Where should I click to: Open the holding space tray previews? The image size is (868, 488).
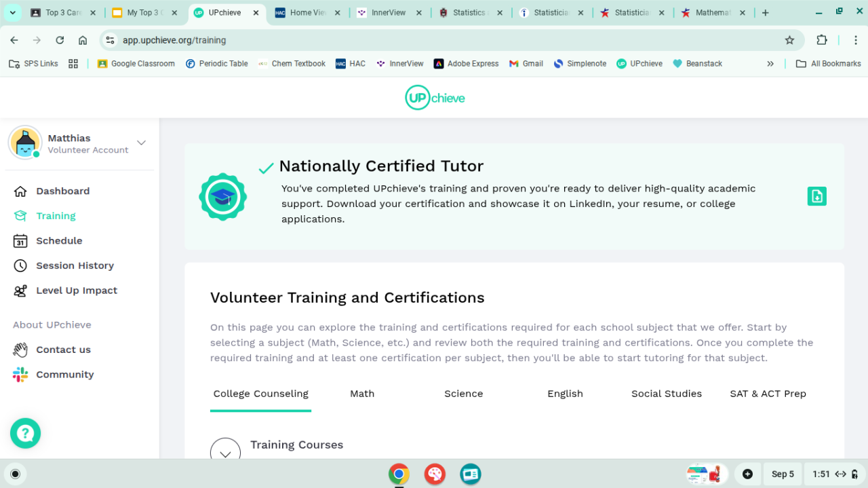pos(707,474)
